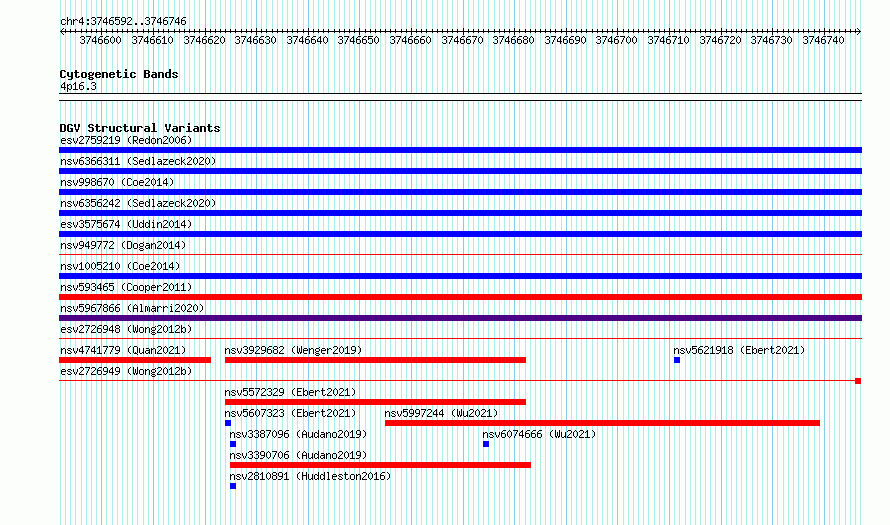Open nsv2810891 (Huddleston2016) label

pyautogui.click(x=310, y=476)
